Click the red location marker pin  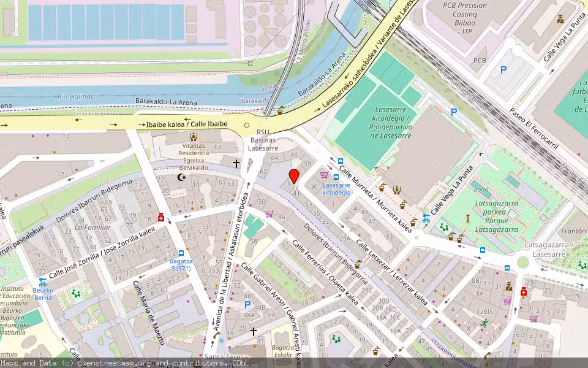[x=294, y=177]
